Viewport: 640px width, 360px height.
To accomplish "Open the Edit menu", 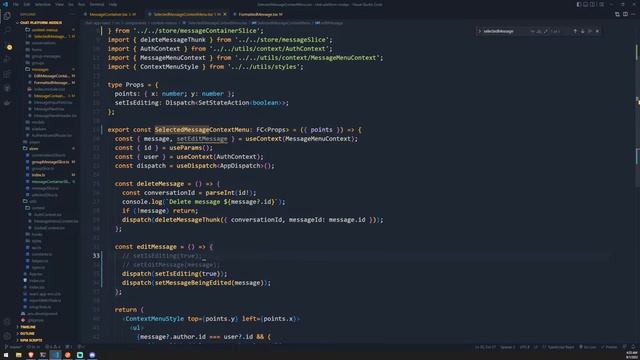I will coord(27,4).
